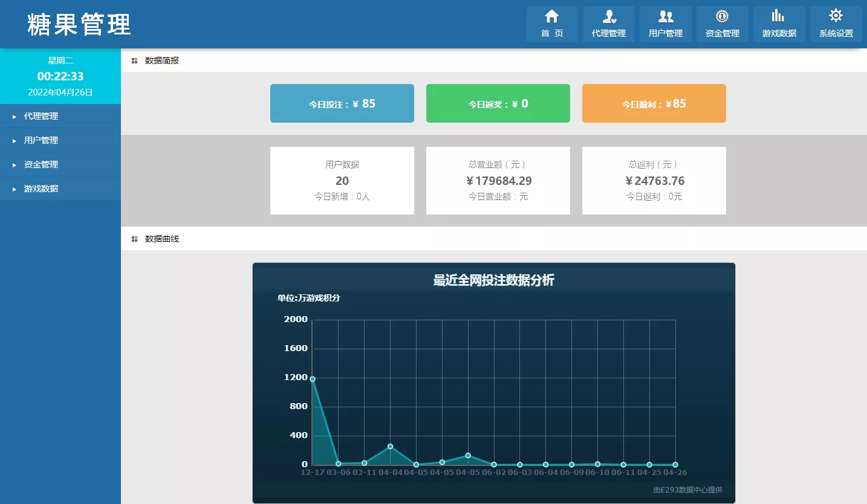Click grid icon beside 数据简报 heading
Image resolution: width=867 pixels, height=504 pixels.
pyautogui.click(x=134, y=60)
